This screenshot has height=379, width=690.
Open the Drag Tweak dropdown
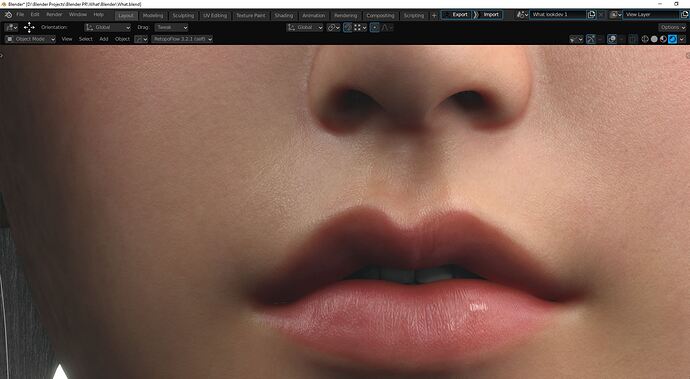tap(171, 27)
